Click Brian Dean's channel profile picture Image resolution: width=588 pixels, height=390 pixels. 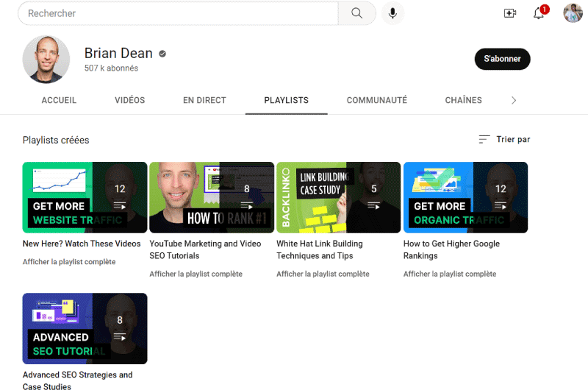click(46, 60)
